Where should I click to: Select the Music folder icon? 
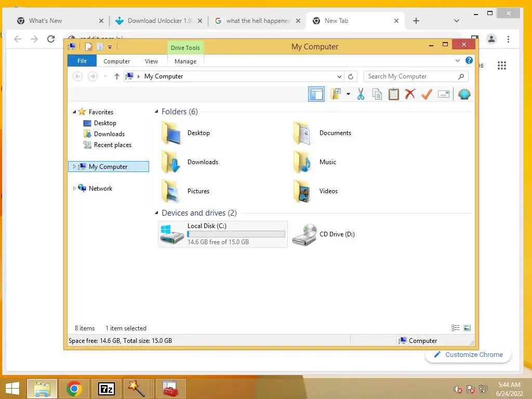coord(302,162)
